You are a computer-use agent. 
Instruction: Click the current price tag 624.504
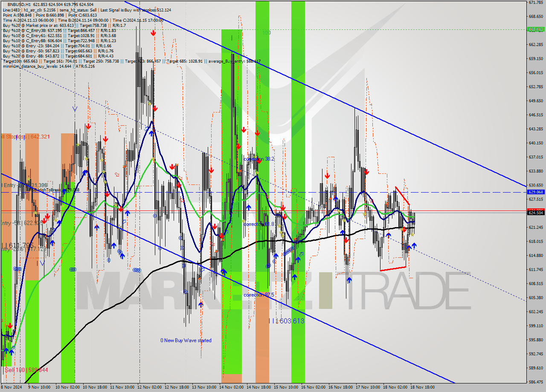tap(536, 213)
